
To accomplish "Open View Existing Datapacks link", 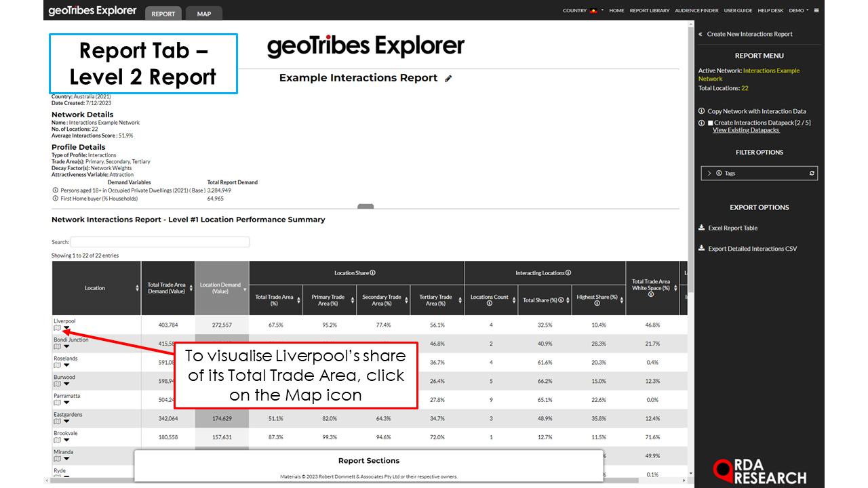I will [746, 130].
